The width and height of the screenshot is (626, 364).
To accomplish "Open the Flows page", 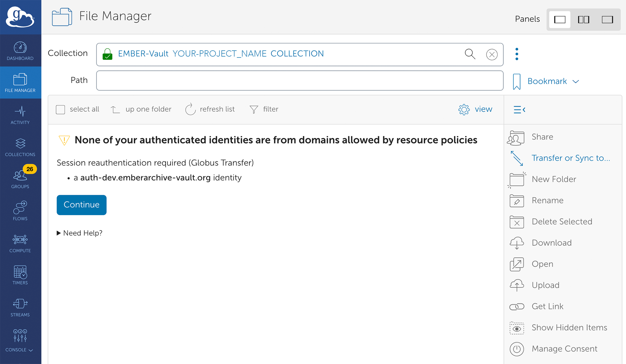I will (20, 211).
